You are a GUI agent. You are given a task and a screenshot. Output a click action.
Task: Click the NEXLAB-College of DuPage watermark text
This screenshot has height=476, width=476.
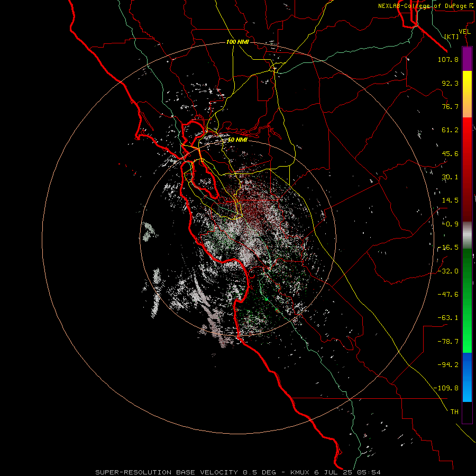click(426, 6)
